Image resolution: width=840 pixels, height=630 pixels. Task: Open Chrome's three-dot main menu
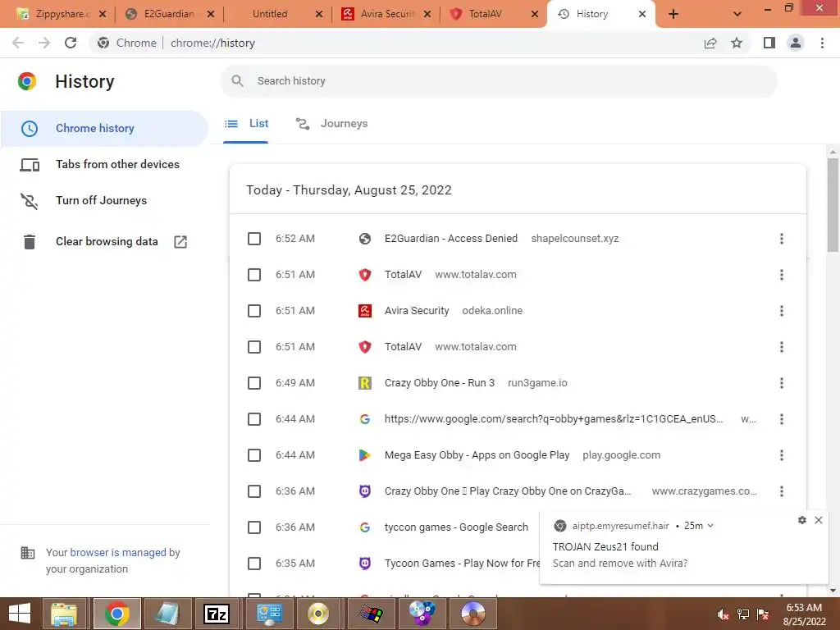click(x=822, y=43)
